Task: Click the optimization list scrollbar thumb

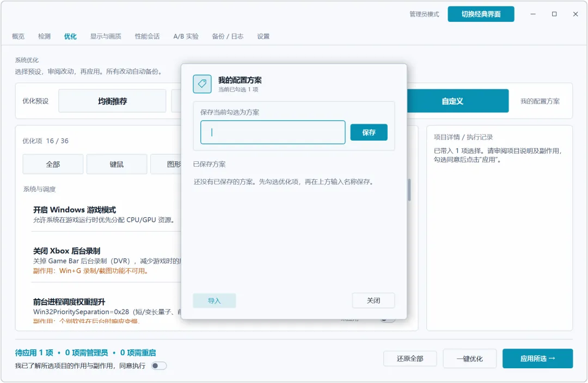Action: pyautogui.click(x=409, y=190)
